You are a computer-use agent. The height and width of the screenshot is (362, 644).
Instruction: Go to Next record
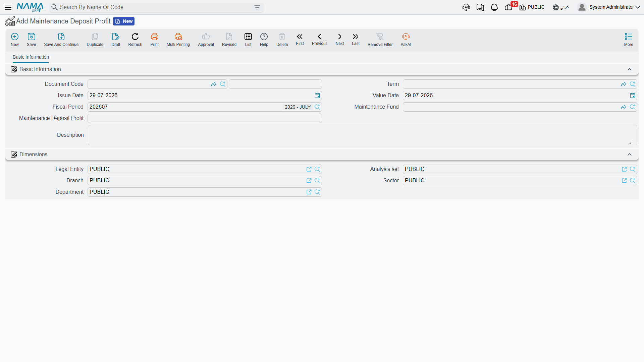(x=340, y=39)
